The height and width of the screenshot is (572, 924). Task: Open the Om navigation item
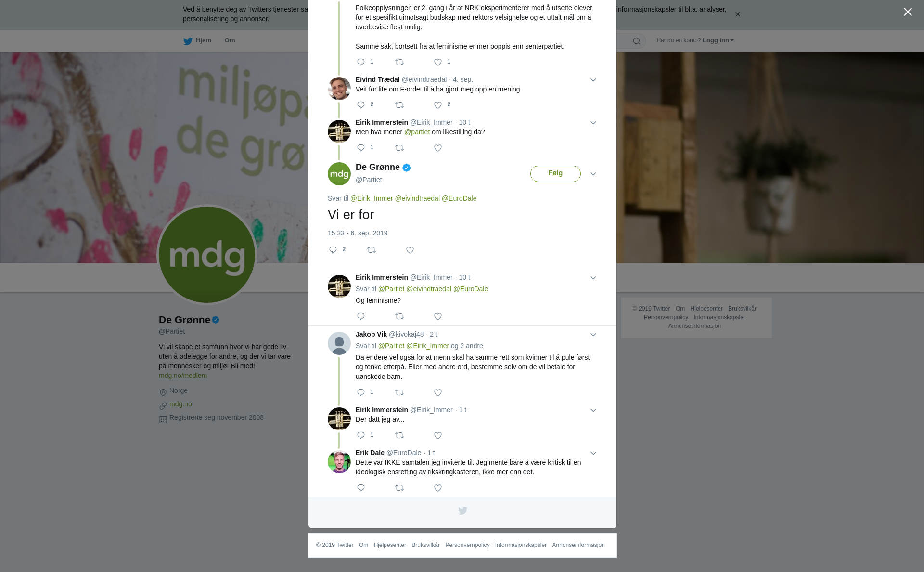point(230,40)
